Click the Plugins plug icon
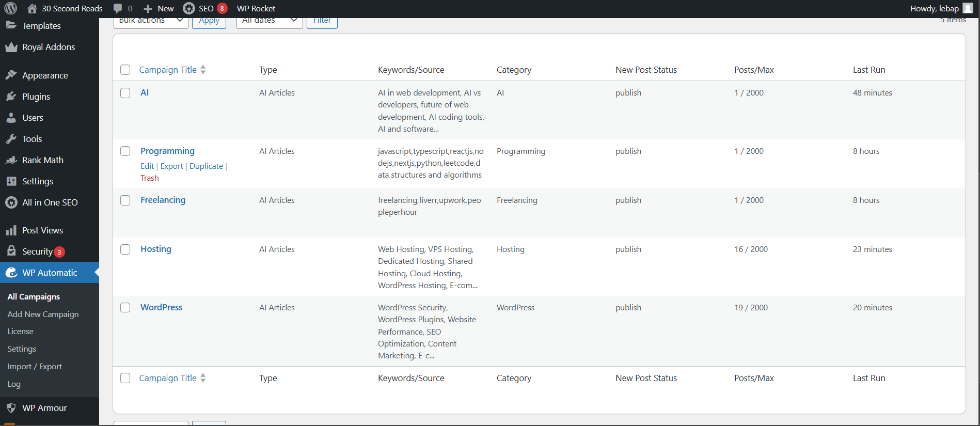The image size is (980, 426). pos(11,96)
